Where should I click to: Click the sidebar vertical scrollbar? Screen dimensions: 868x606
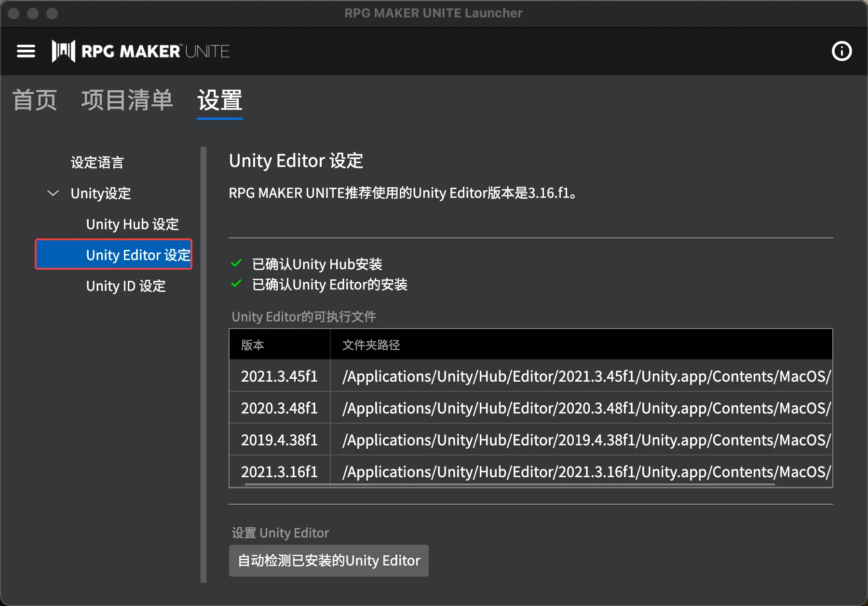pyautogui.click(x=203, y=365)
